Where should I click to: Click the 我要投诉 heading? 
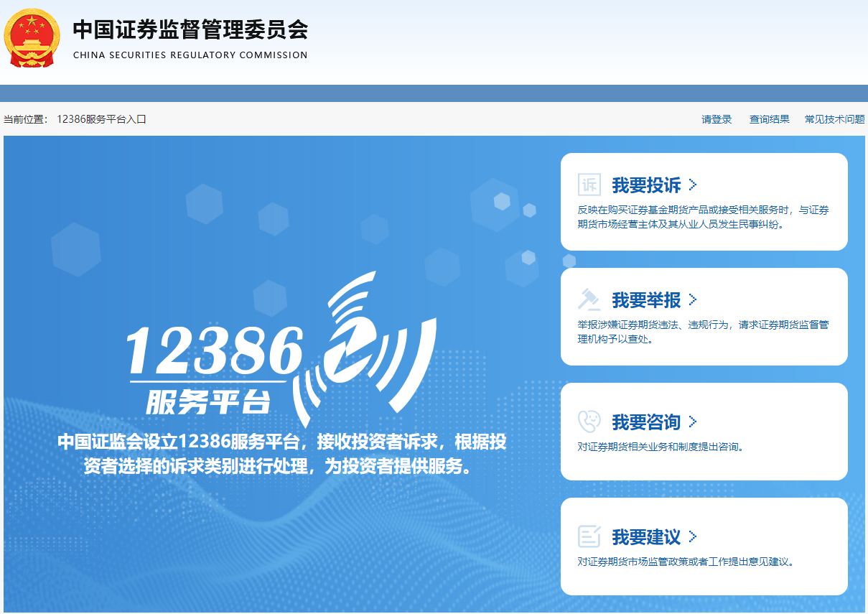pos(646,185)
